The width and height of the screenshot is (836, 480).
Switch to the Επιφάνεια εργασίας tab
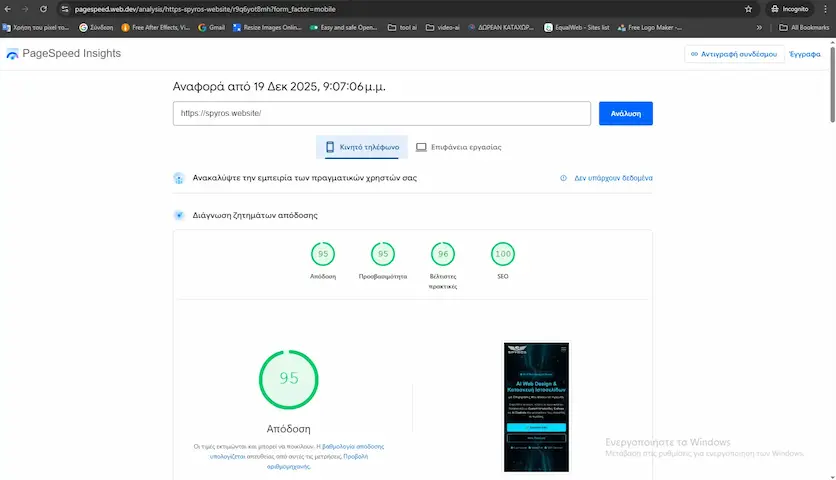click(459, 147)
